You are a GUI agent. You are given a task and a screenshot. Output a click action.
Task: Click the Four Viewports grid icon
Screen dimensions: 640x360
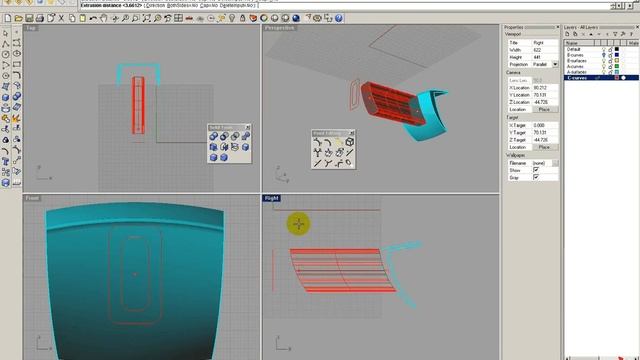(x=178, y=18)
